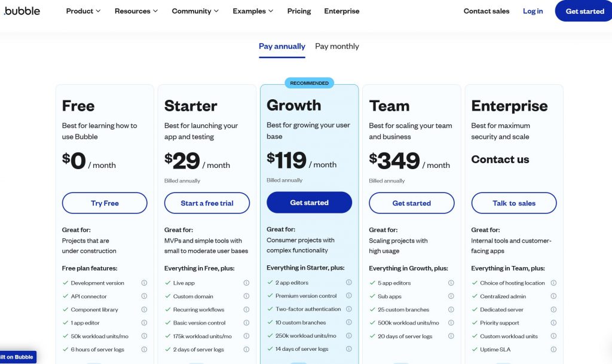
Task: Click the Bubble logo
Action: point(22,11)
